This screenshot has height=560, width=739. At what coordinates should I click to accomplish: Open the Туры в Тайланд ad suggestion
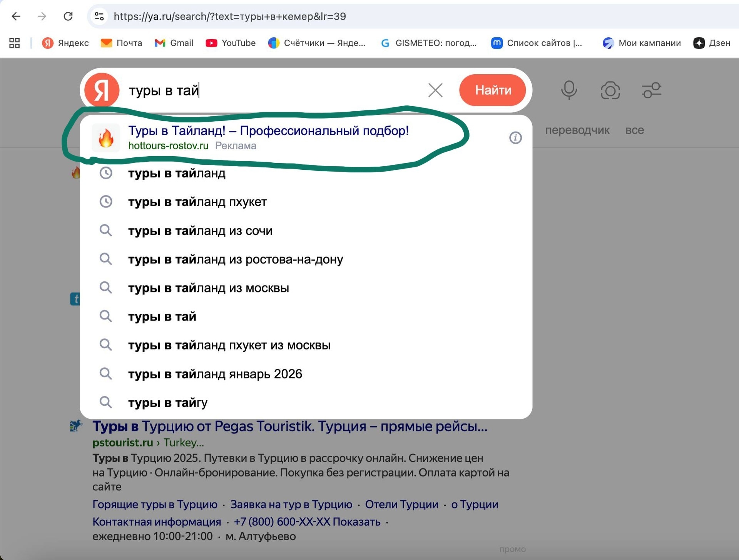[x=268, y=131]
